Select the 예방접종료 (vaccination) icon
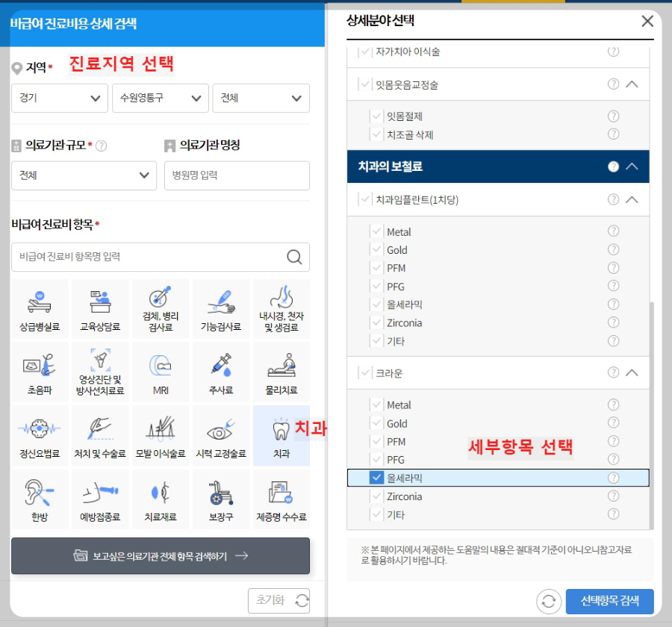Viewport: 672px width, 627px height. point(100,499)
